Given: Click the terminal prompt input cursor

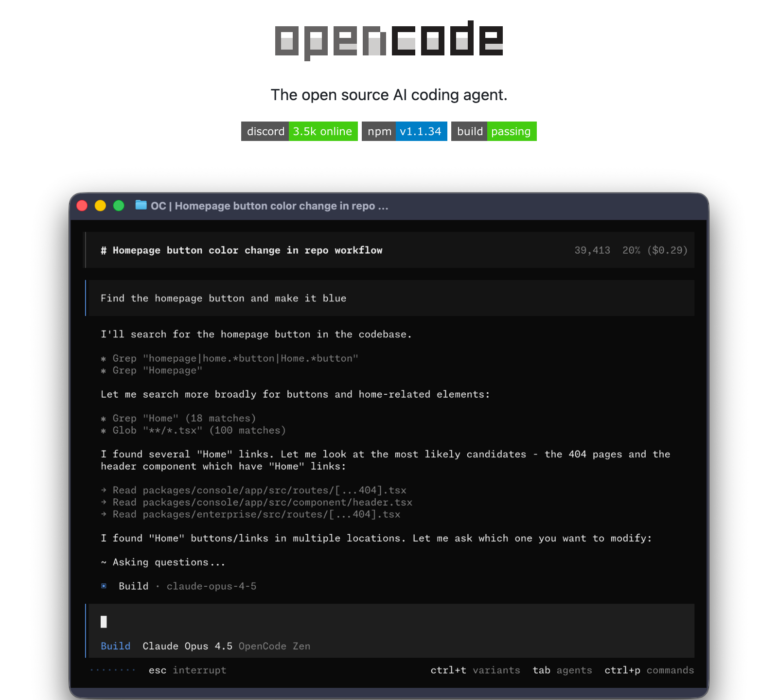Looking at the screenshot, I should [x=104, y=622].
